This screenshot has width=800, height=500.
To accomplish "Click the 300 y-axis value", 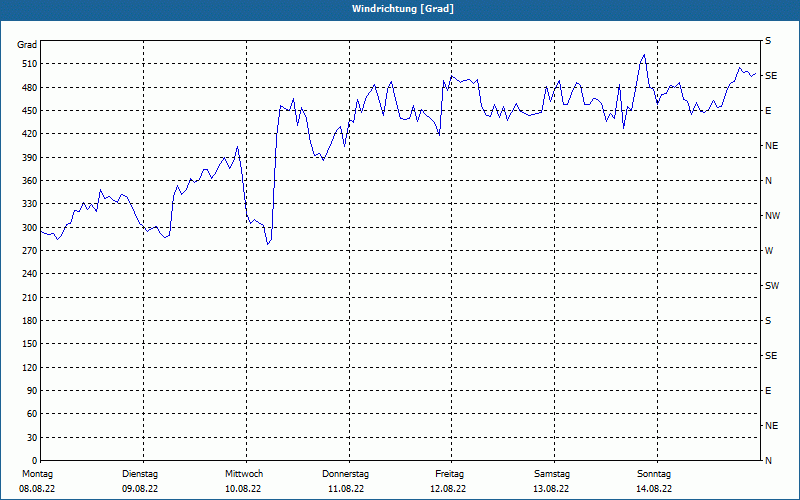I will [29, 228].
